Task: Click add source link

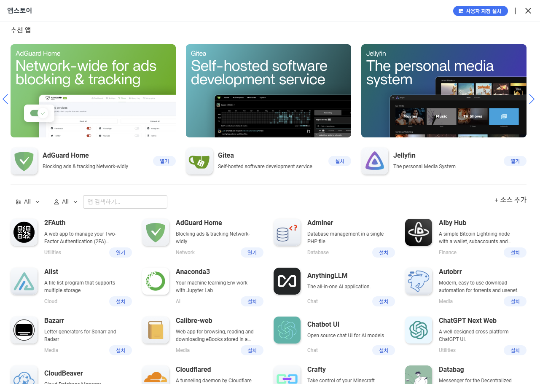Action: [510, 200]
